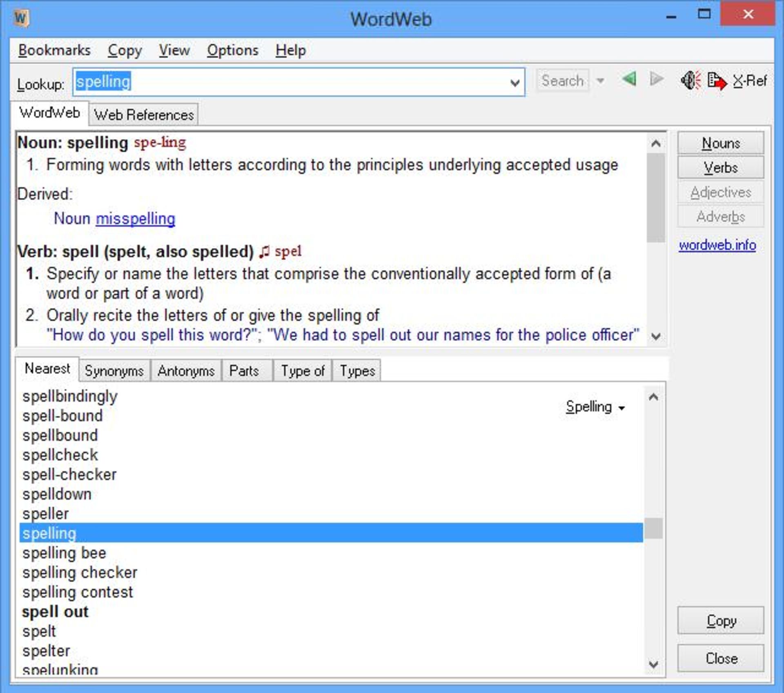Viewport: 784px width, 693px height.
Task: Go forward with the grey right arrow
Action: (656, 79)
